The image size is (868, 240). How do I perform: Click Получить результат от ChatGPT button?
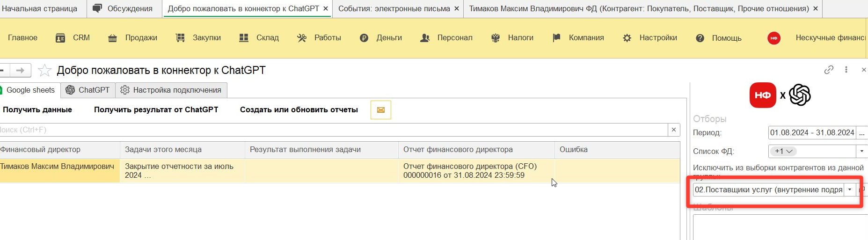pos(156,110)
